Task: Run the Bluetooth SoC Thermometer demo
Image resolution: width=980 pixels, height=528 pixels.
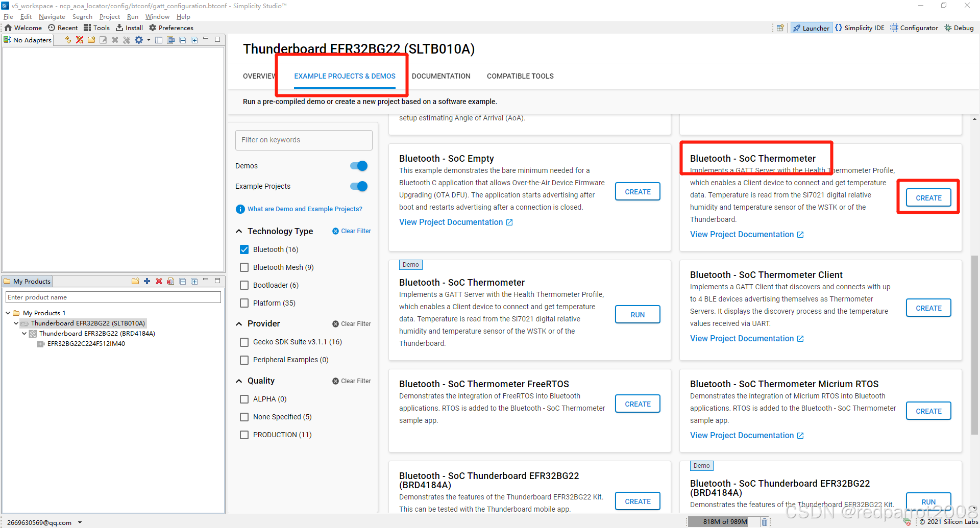Action: point(638,315)
